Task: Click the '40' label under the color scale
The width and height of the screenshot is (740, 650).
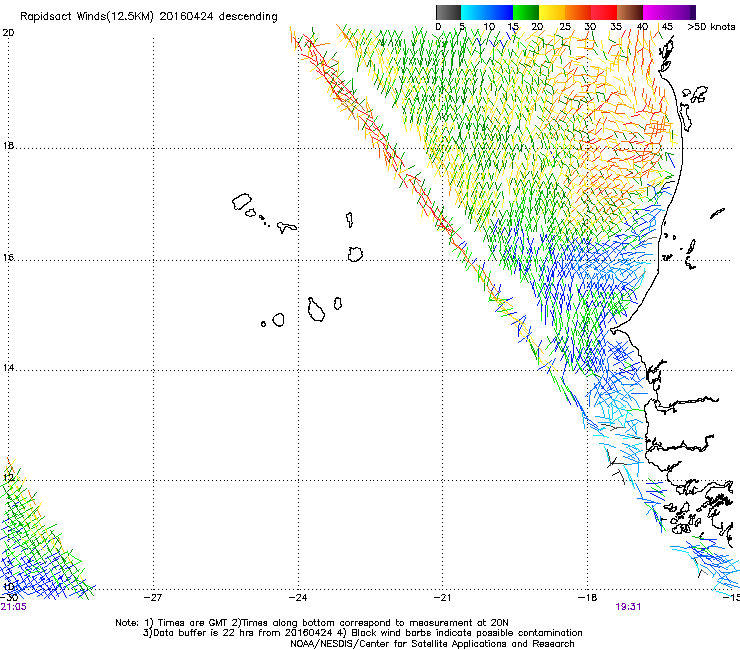Action: pos(642,27)
